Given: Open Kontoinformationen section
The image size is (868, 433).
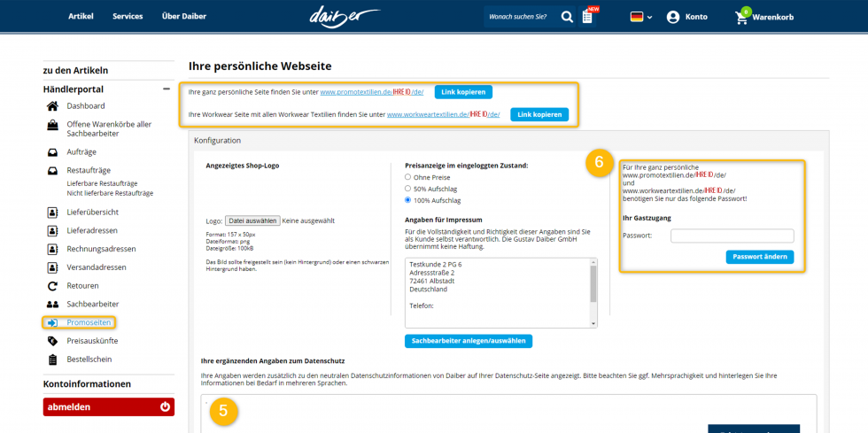Looking at the screenshot, I should pyautogui.click(x=87, y=383).
